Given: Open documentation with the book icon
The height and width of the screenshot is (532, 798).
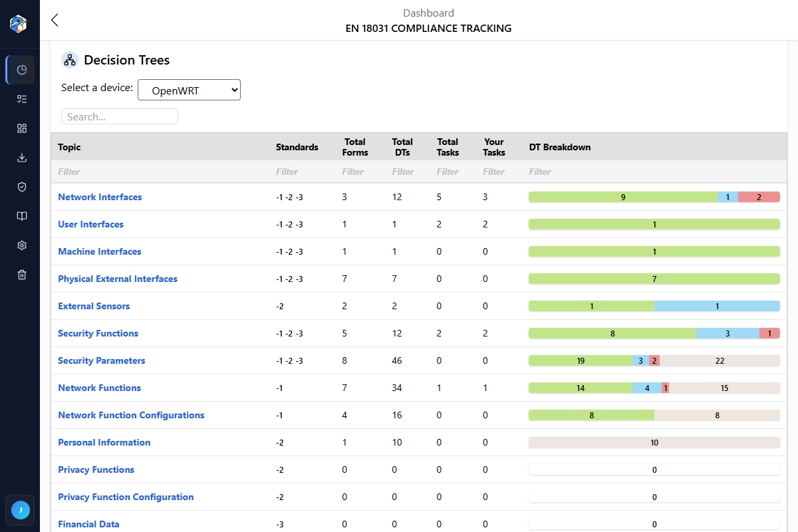Looking at the screenshot, I should (20, 215).
